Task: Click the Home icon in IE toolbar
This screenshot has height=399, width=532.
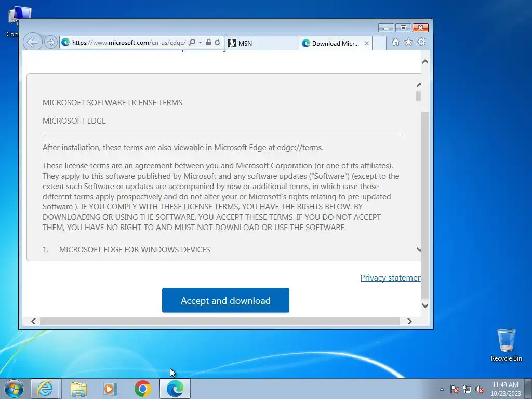Action: [395, 42]
